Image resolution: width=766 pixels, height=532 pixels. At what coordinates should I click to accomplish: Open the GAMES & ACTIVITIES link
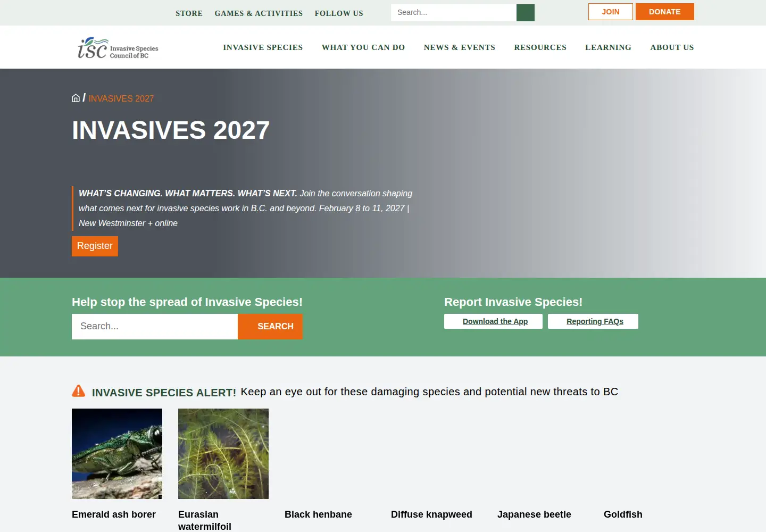[x=259, y=13]
